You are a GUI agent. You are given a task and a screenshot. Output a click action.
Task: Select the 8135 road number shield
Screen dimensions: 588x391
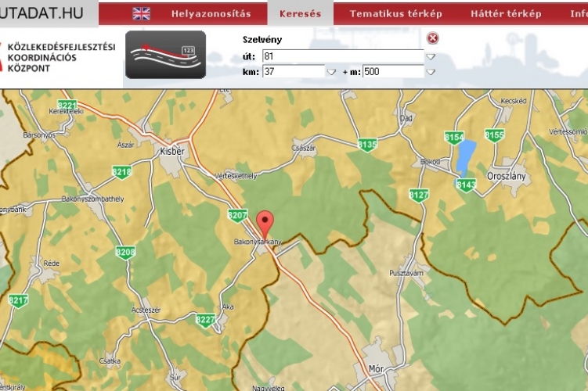367,144
